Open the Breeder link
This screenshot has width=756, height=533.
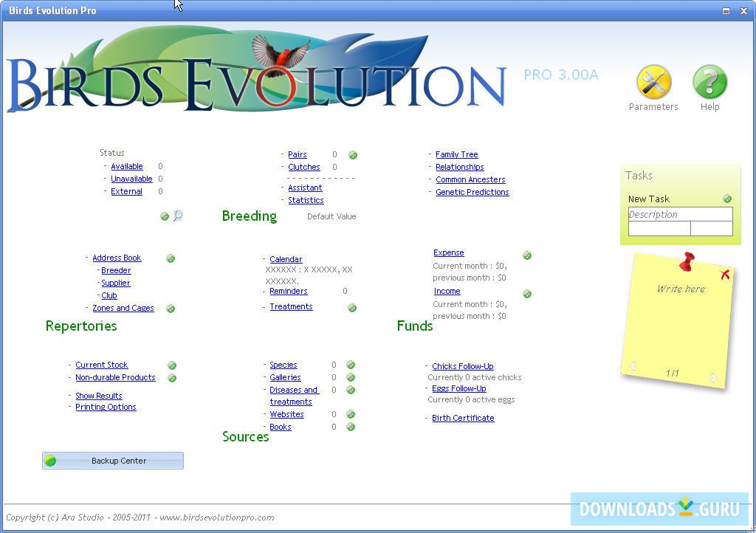coord(116,271)
